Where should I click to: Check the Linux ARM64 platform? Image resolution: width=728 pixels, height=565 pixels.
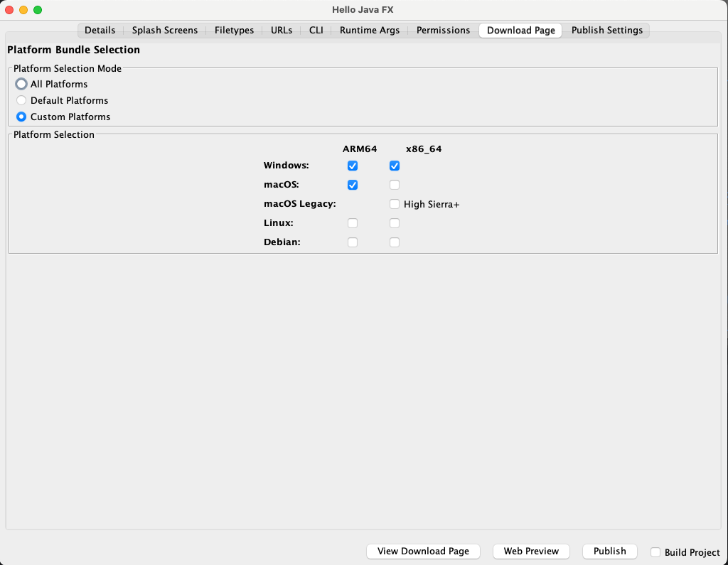[x=352, y=222]
